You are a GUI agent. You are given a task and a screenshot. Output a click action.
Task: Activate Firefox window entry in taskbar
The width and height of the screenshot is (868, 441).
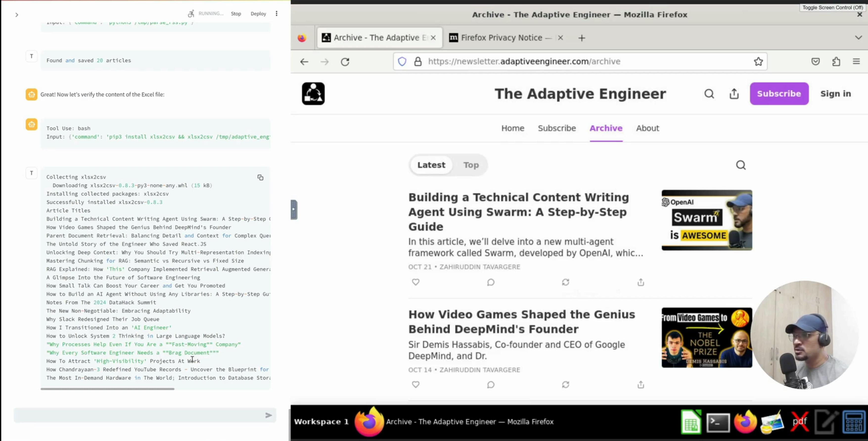(x=454, y=421)
